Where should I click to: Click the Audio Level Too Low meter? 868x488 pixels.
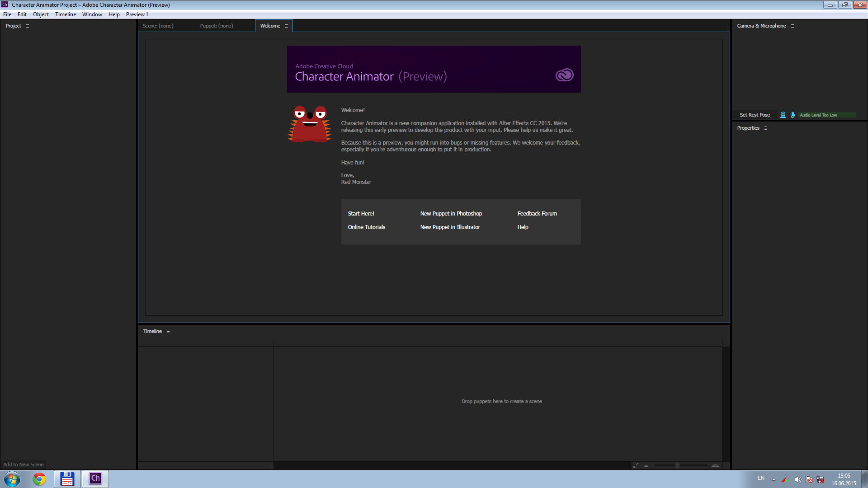point(827,115)
